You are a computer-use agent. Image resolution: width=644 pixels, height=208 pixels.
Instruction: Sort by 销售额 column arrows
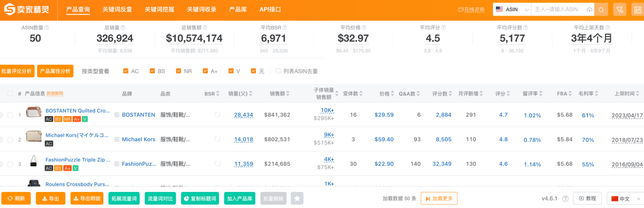(x=288, y=94)
